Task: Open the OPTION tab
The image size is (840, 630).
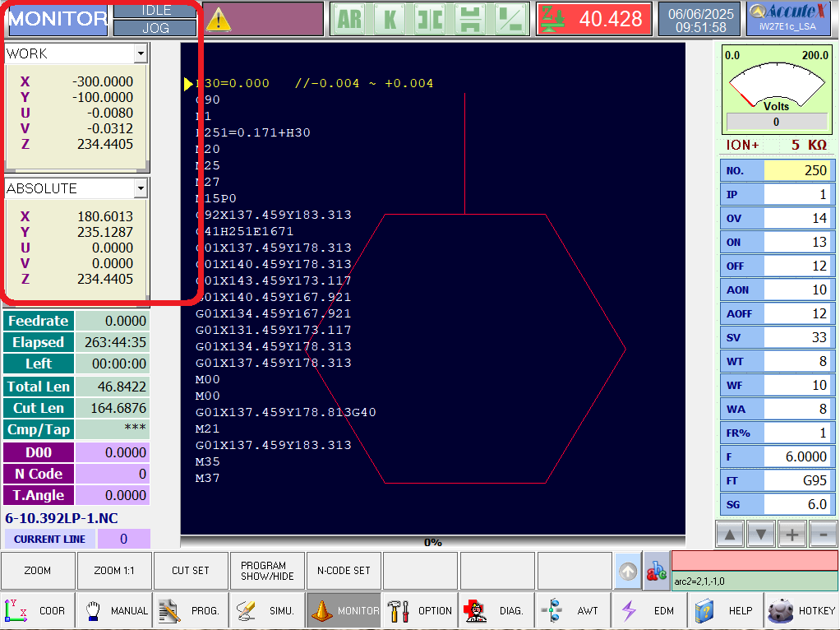Action: [421, 611]
